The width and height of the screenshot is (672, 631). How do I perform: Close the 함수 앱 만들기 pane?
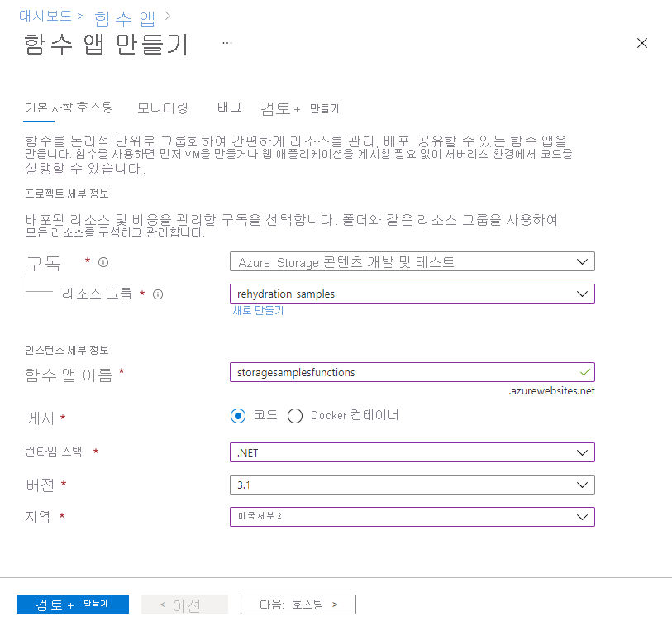[642, 43]
